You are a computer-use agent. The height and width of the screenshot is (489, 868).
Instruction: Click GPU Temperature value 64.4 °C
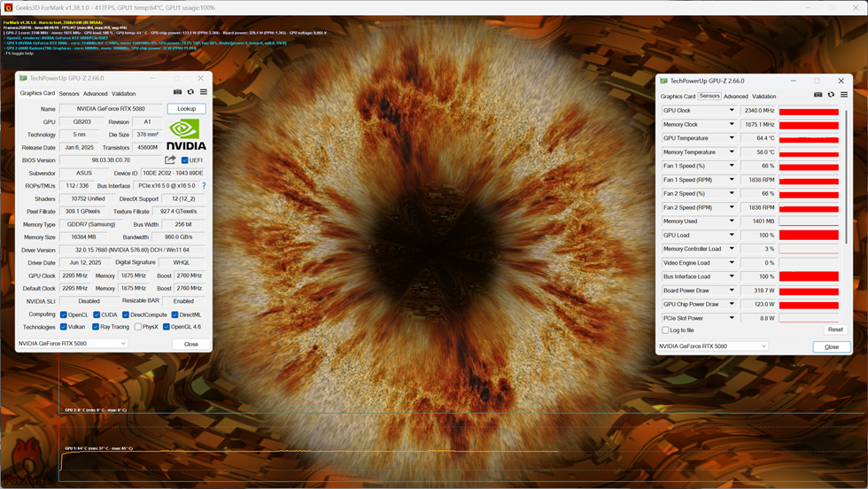click(758, 138)
